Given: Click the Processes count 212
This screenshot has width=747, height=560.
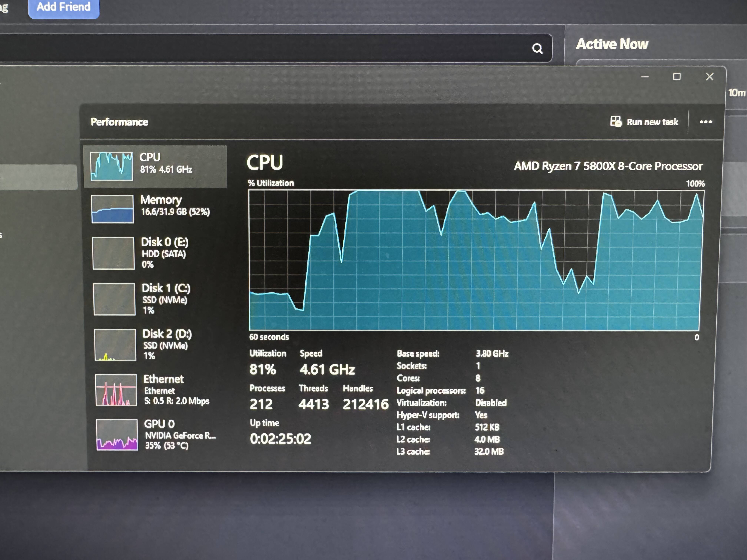Looking at the screenshot, I should click(x=261, y=404).
